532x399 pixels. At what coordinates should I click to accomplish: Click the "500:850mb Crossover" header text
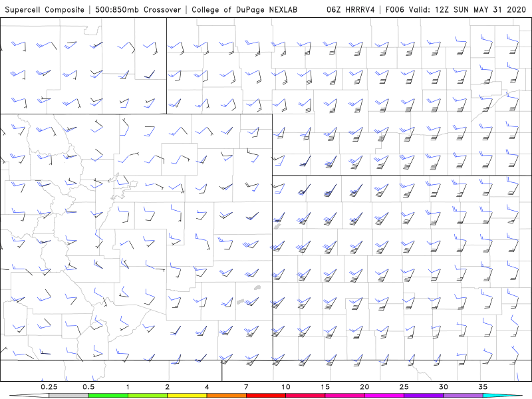(138, 9)
